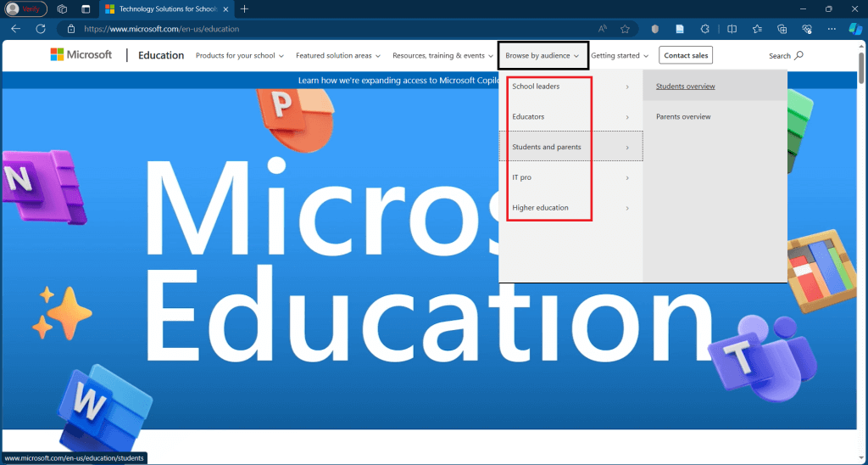Click the page Refresh icon
The height and width of the screenshot is (465, 868).
click(41, 29)
